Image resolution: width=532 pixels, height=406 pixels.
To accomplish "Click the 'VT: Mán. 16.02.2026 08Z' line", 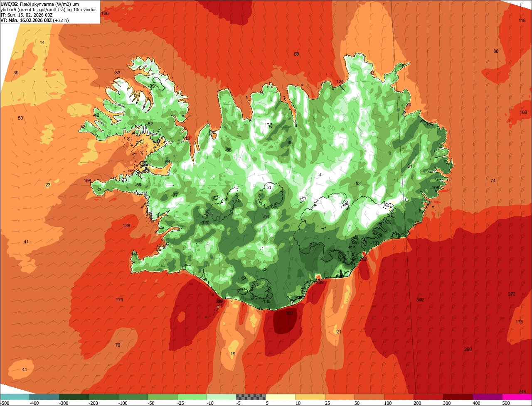I will coord(34,20).
